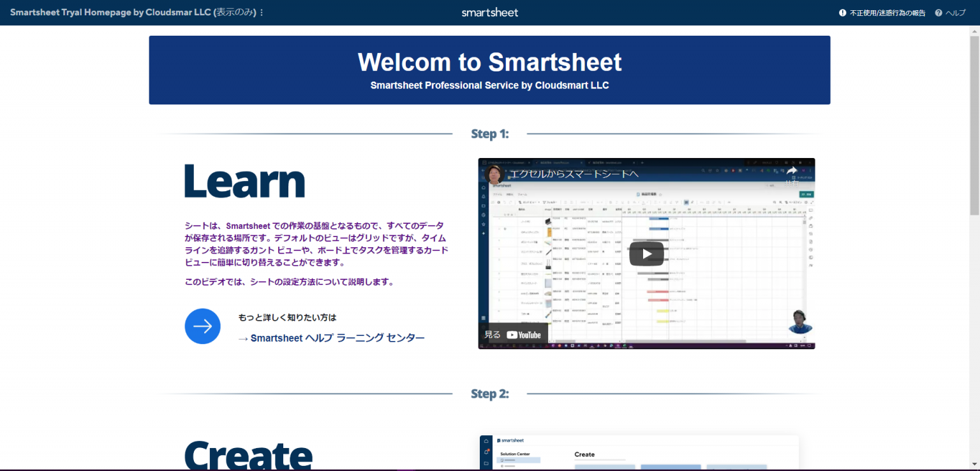Select the blue circular arrow in the Learn section
This screenshot has height=471, width=980.
202,326
